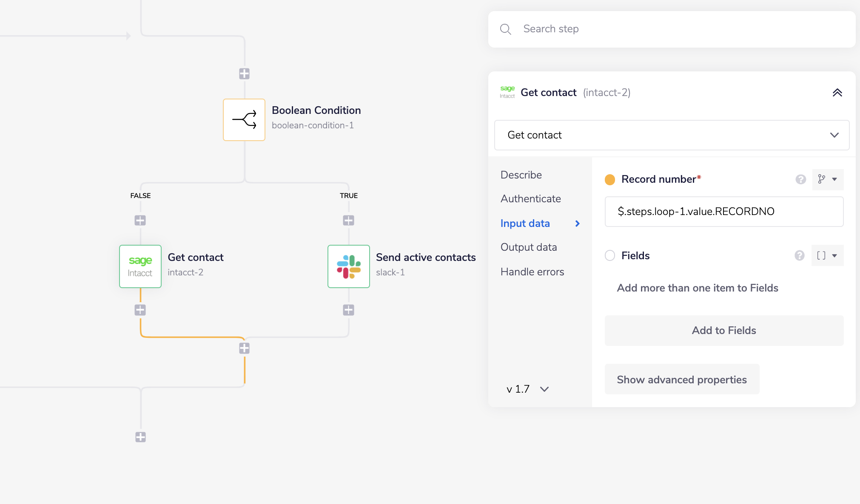
Task: Click help icon for Record number
Action: [x=801, y=179]
